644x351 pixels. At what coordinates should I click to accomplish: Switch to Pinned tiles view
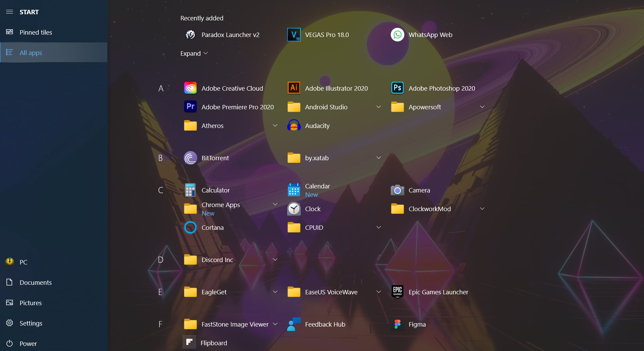[54, 32]
